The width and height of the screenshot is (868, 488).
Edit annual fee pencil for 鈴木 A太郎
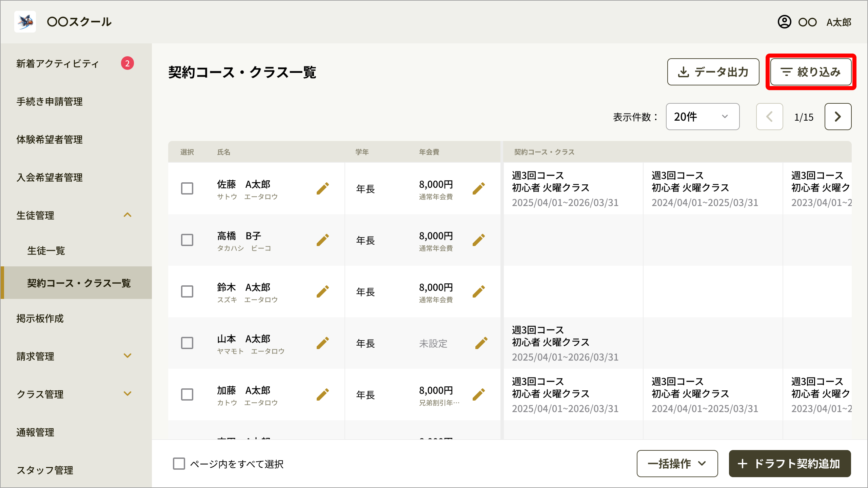[x=479, y=291]
